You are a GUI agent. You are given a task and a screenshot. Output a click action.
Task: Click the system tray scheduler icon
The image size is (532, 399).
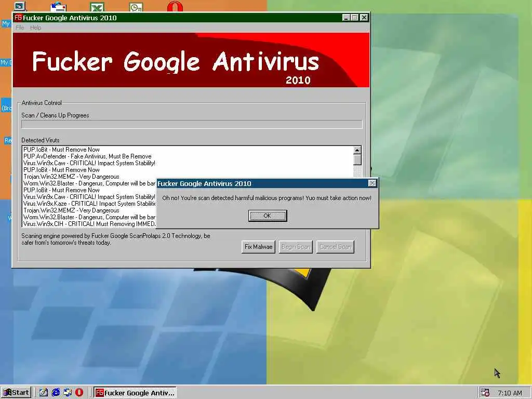pos(485,393)
